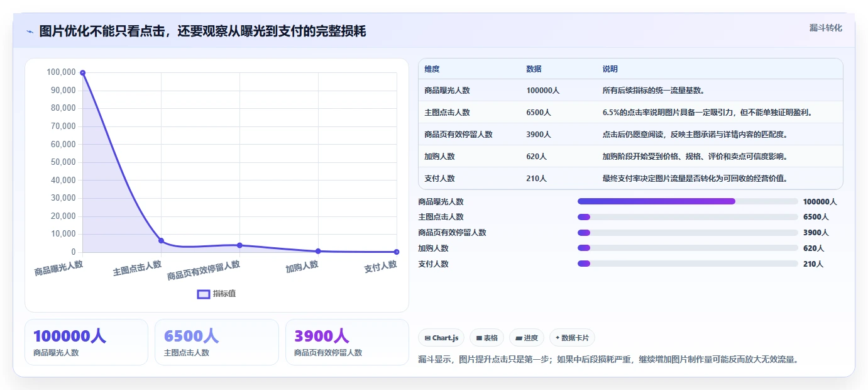This screenshot has height=390, width=868.
Task: Toggle the 指标值 legend color box
Action: (x=204, y=294)
